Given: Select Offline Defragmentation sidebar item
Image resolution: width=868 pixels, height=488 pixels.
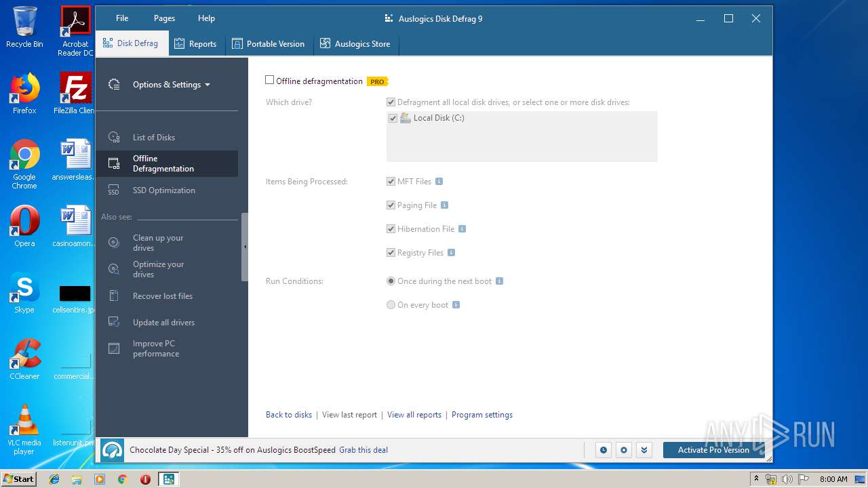Looking at the screenshot, I should pos(167,163).
